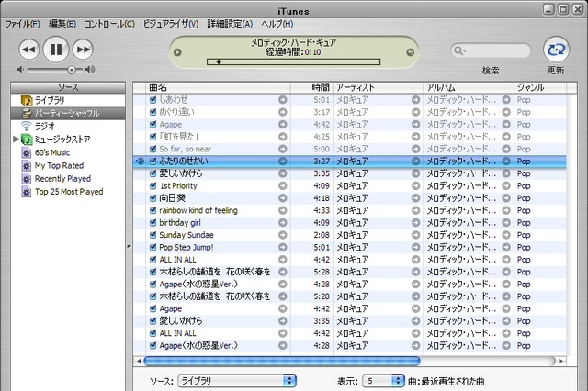Click the ソース pane header
The height and width of the screenshot is (391, 588).
68,87
